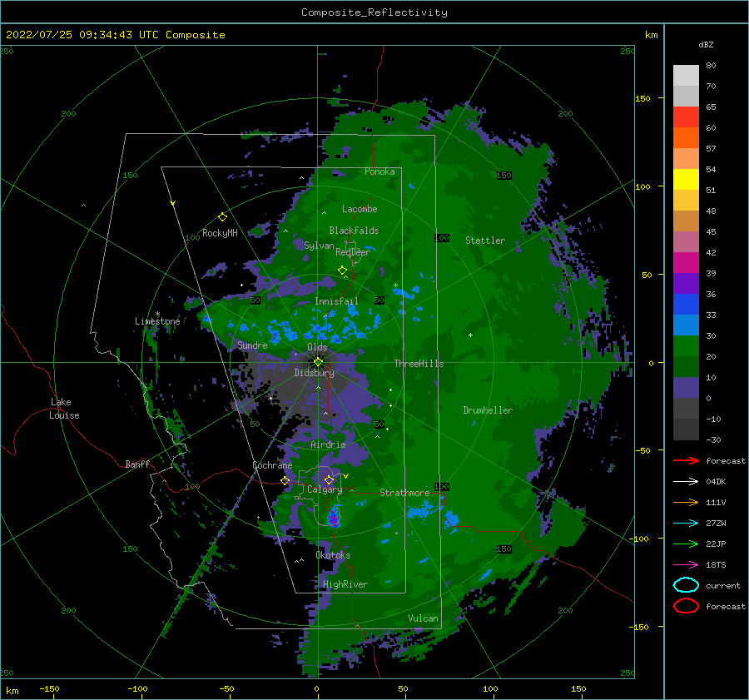Image resolution: width=749 pixels, height=700 pixels.
Task: Select the Lake Louise label
Action: pos(64,409)
